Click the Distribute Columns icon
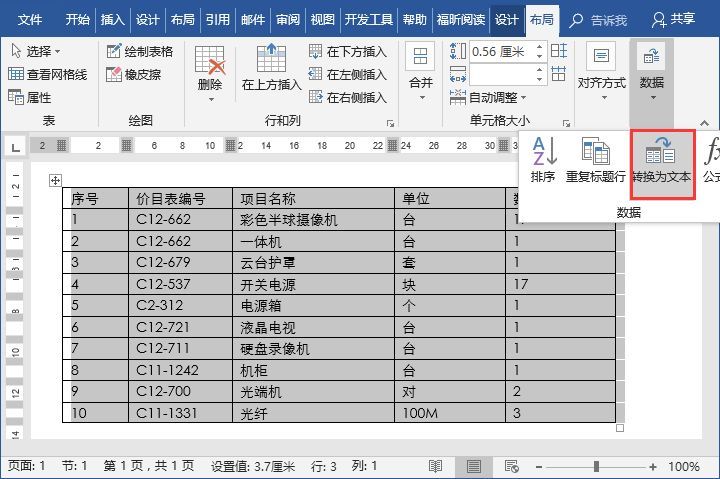Screen dimensions: 720x479 coord(559,73)
